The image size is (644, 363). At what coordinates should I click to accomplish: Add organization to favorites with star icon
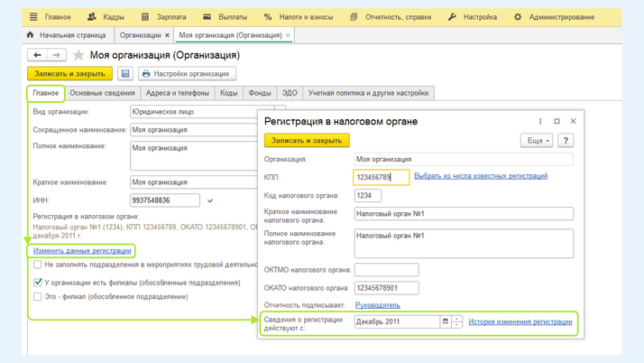click(78, 55)
